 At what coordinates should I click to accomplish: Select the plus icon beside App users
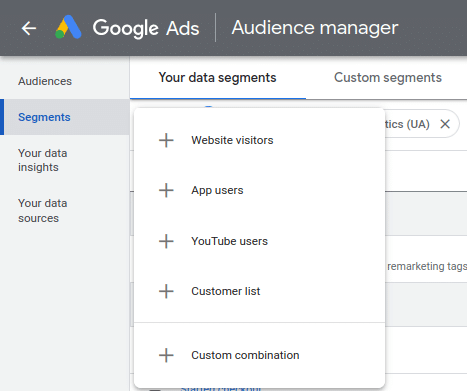click(166, 190)
